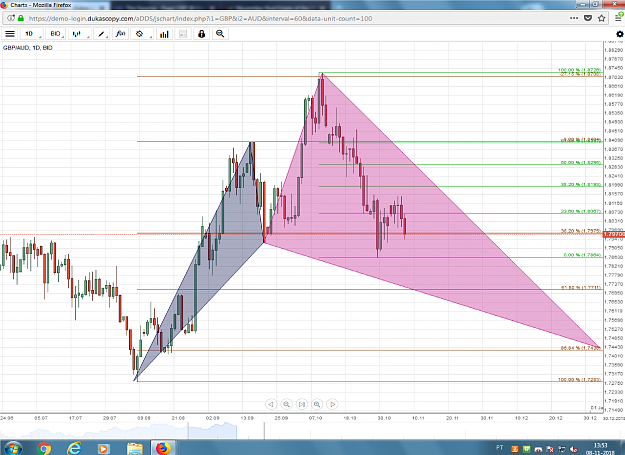
Task: Click the 07.10 date on time axis
Action: pos(315,418)
